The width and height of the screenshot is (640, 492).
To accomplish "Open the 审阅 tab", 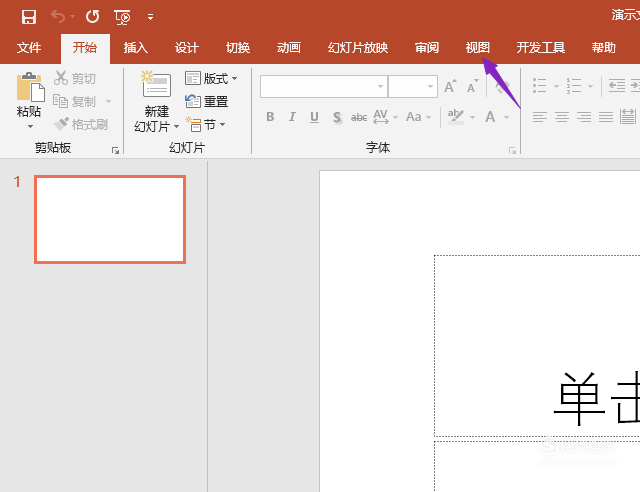I will (427, 48).
